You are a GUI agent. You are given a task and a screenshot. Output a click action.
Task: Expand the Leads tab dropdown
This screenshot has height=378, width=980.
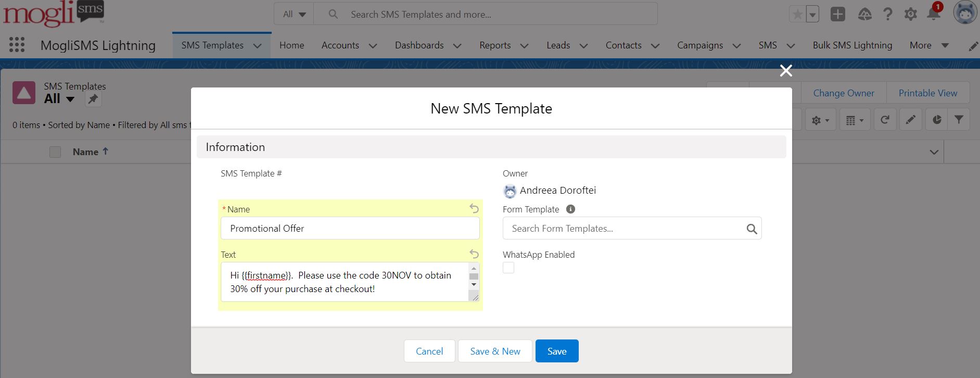tap(583, 46)
